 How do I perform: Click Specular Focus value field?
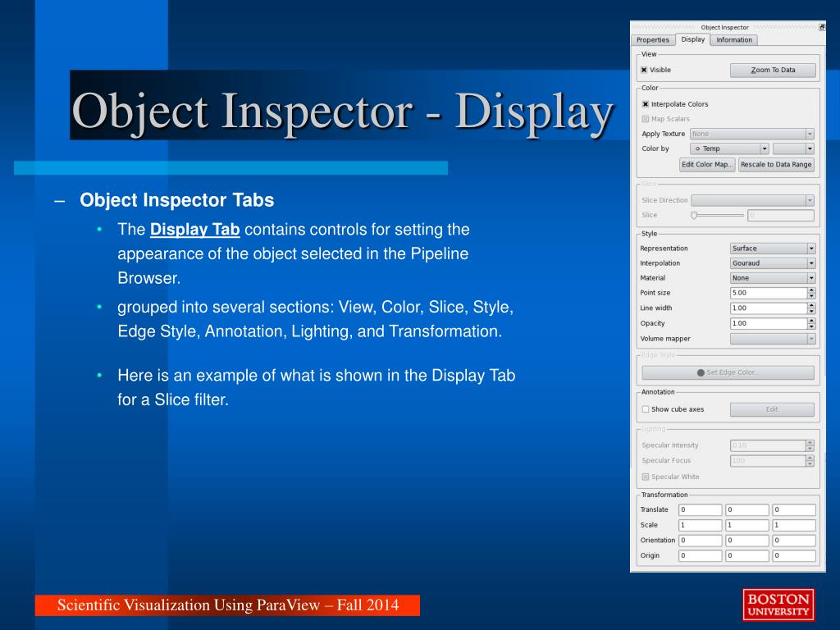point(768,461)
